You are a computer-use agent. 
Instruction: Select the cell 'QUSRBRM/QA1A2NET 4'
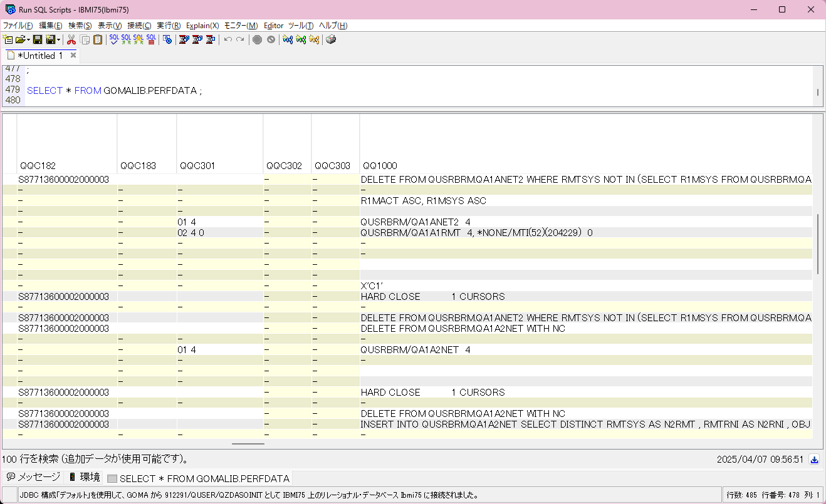pos(586,350)
